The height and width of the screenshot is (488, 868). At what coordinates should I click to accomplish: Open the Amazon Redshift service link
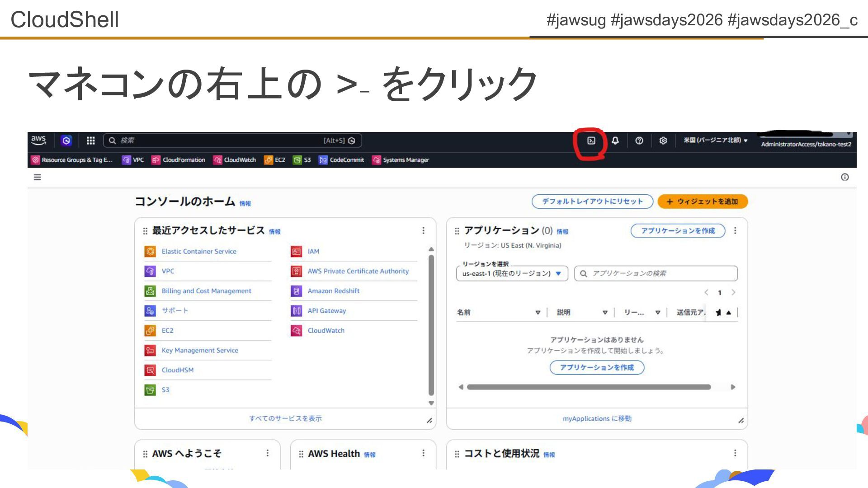point(333,291)
